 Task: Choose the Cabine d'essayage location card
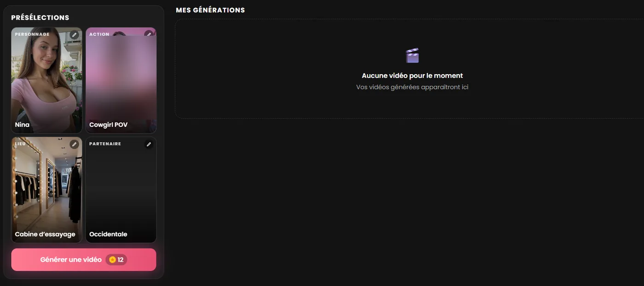tap(47, 190)
